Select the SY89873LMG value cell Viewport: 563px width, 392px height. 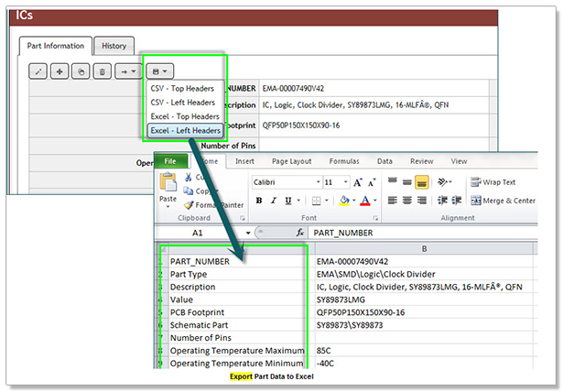(x=425, y=299)
